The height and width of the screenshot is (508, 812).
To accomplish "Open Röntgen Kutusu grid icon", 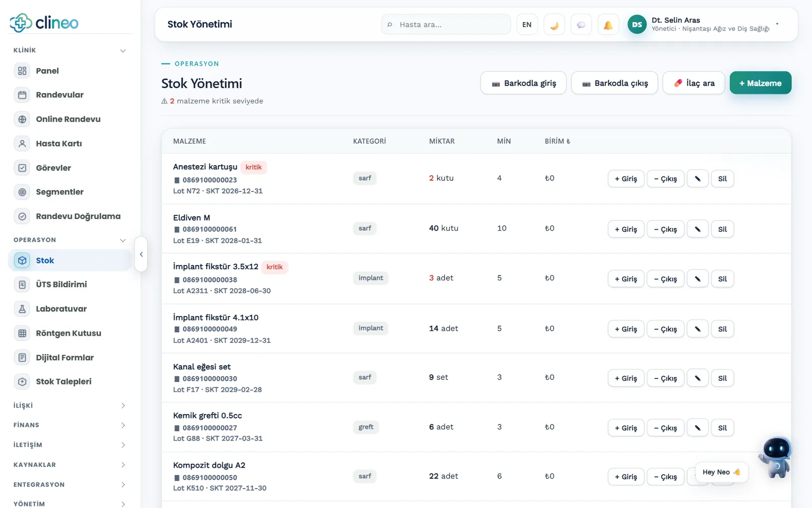I will pos(22,333).
